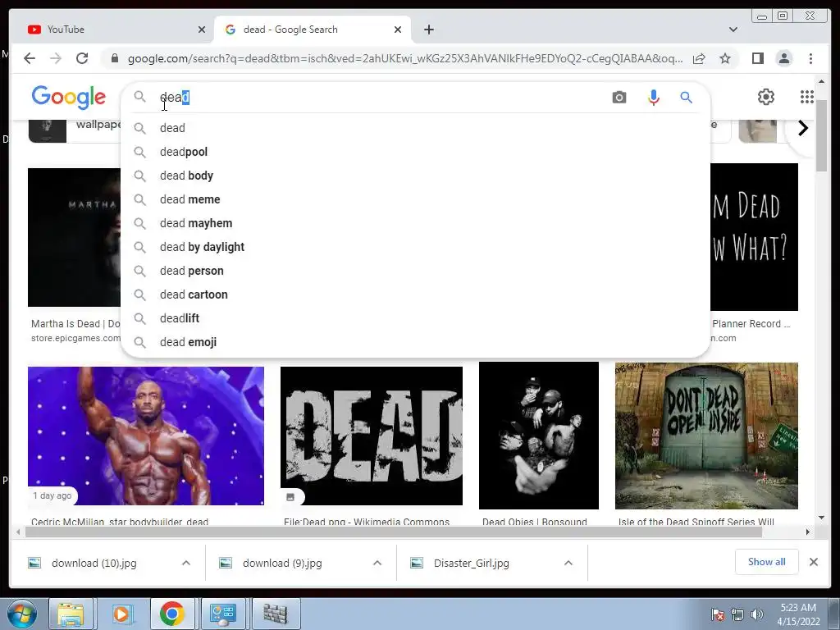
Task: Click the Chrome taskbar icon
Action: pyautogui.click(x=172, y=614)
